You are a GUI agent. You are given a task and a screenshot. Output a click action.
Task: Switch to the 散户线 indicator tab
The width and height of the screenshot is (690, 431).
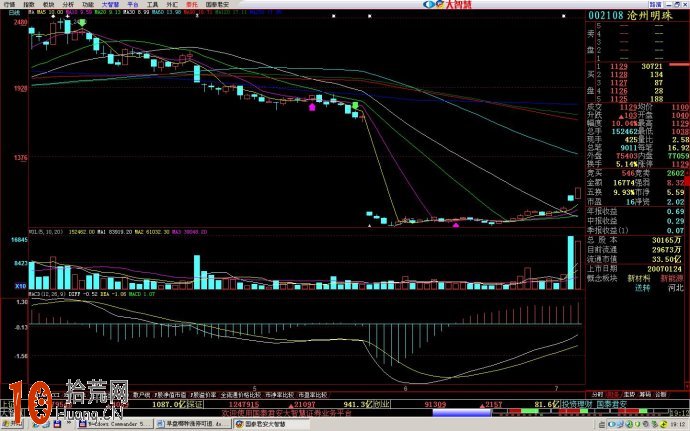pyautogui.click(x=141, y=395)
